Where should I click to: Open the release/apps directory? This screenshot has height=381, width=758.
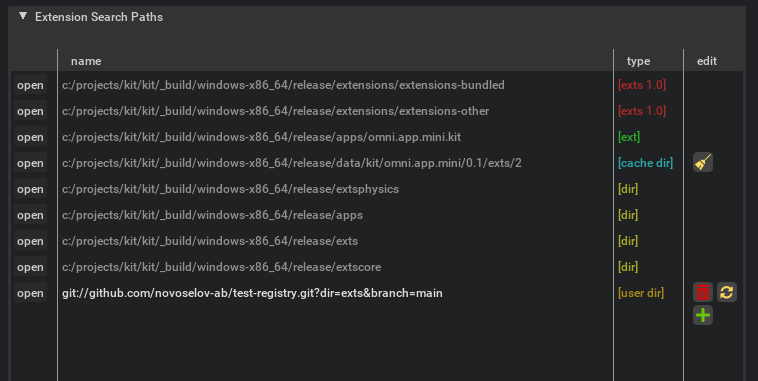tap(30, 215)
